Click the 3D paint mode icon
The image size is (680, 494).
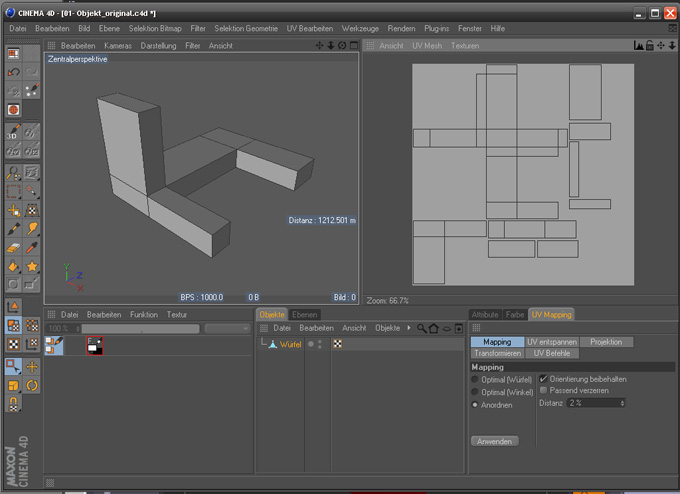coord(14,133)
